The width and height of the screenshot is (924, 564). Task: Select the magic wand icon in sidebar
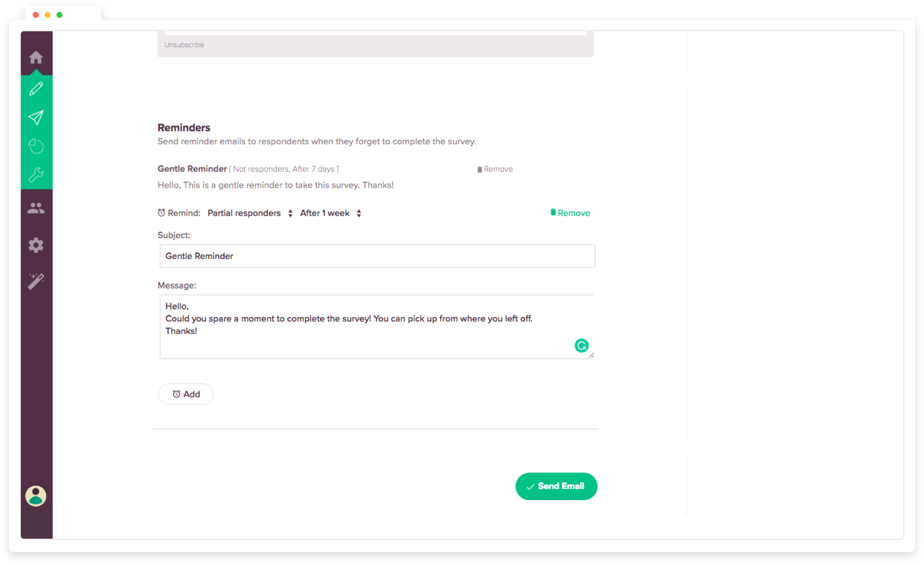(x=36, y=281)
